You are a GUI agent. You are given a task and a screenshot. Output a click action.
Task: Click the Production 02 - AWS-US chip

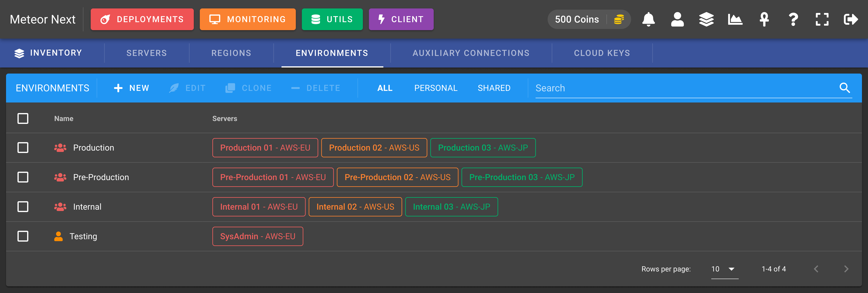(374, 148)
